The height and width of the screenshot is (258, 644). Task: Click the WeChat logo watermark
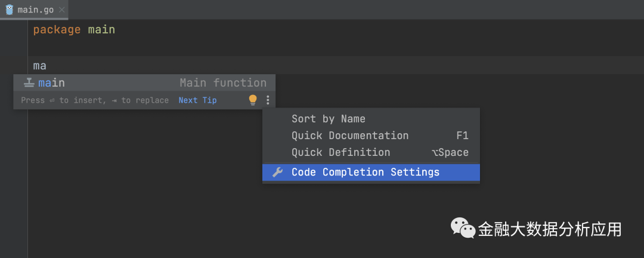click(x=462, y=228)
